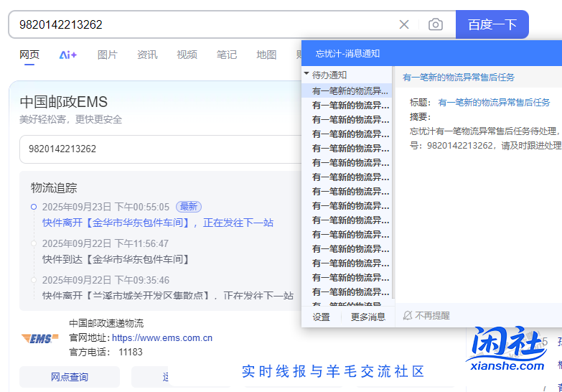
Task: Open the Ai+ search tab
Action: 68,55
